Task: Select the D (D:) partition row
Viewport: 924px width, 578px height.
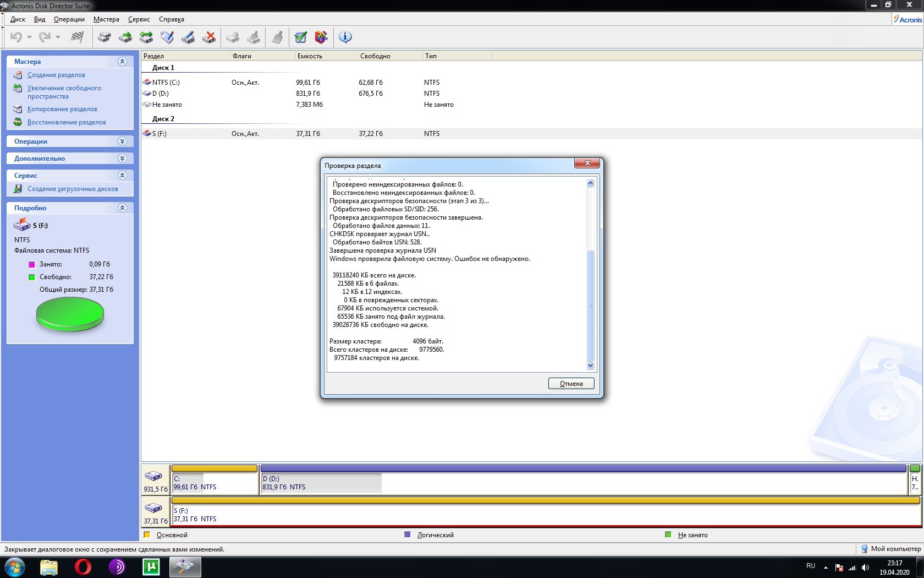Action: tap(531, 94)
